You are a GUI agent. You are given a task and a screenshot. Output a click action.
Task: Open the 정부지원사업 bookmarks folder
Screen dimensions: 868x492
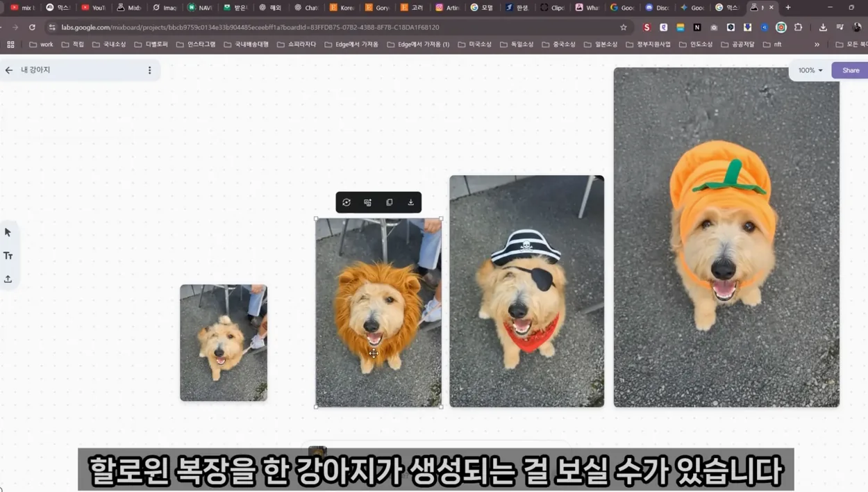(648, 44)
